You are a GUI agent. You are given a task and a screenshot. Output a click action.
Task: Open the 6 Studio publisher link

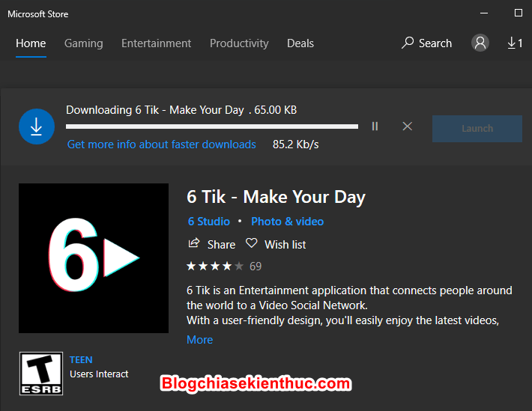(209, 222)
